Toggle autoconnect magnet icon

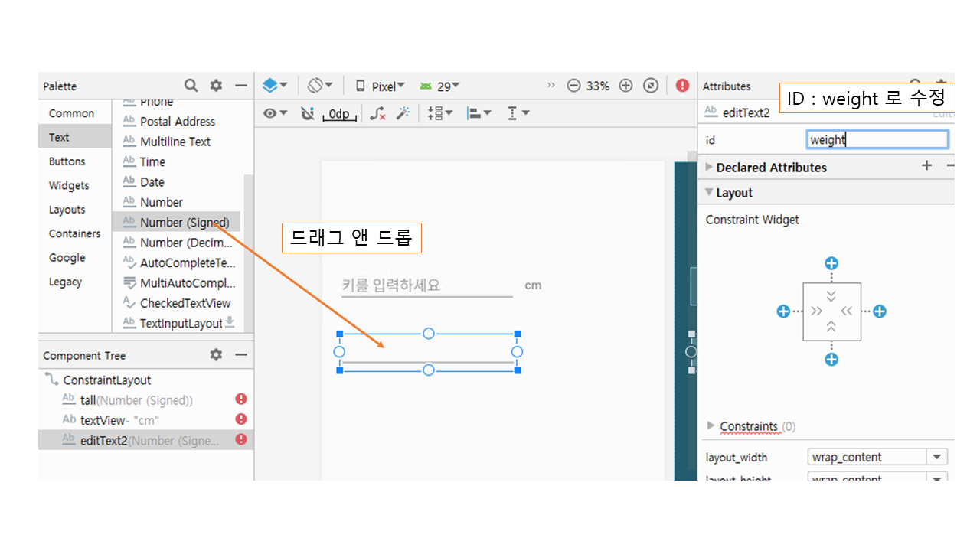pyautogui.click(x=308, y=113)
